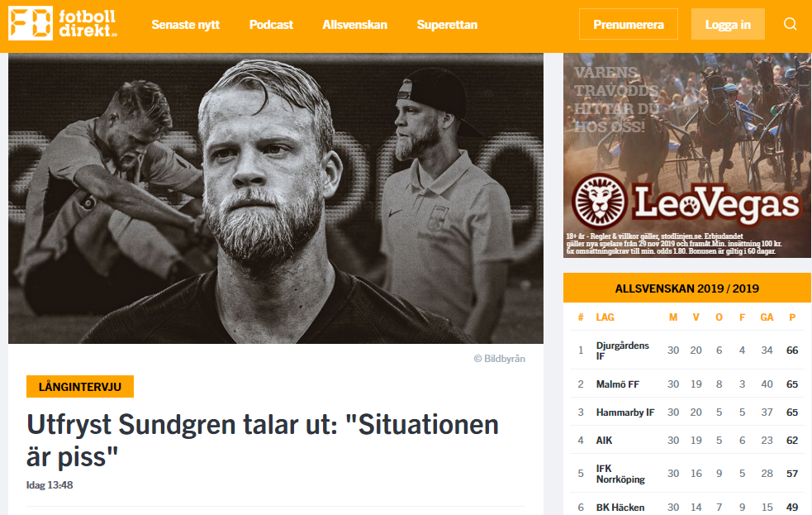This screenshot has height=515, width=812.
Task: Click the Vårens travodds ad banner text
Action: tap(616, 99)
